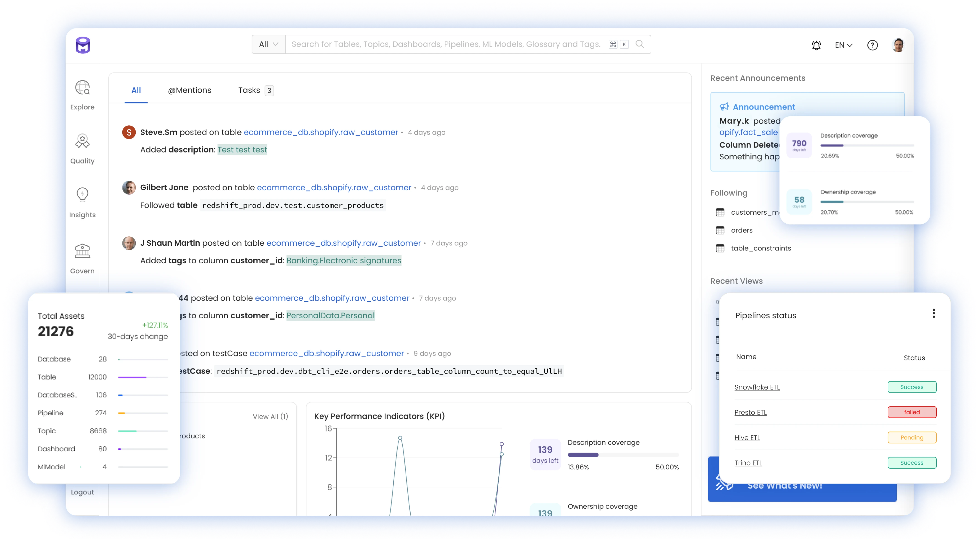Click opify.fact_sale announcement link
This screenshot has height=544, width=980.
[x=748, y=132]
